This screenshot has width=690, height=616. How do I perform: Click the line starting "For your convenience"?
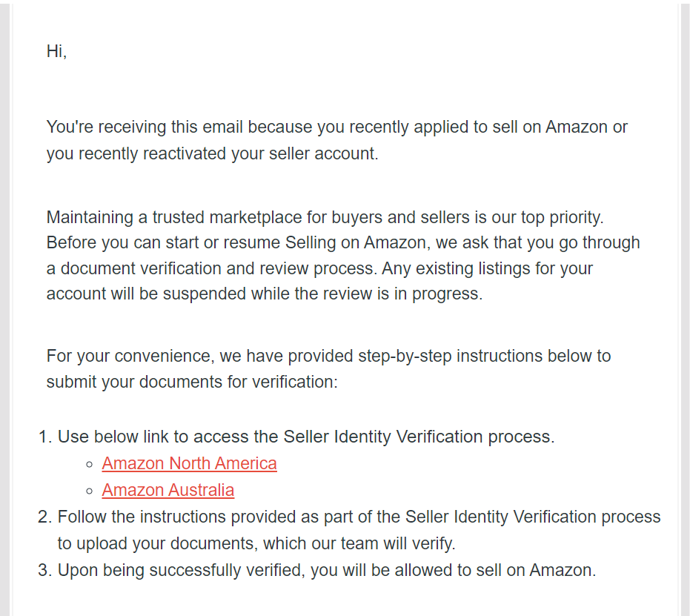tap(328, 356)
